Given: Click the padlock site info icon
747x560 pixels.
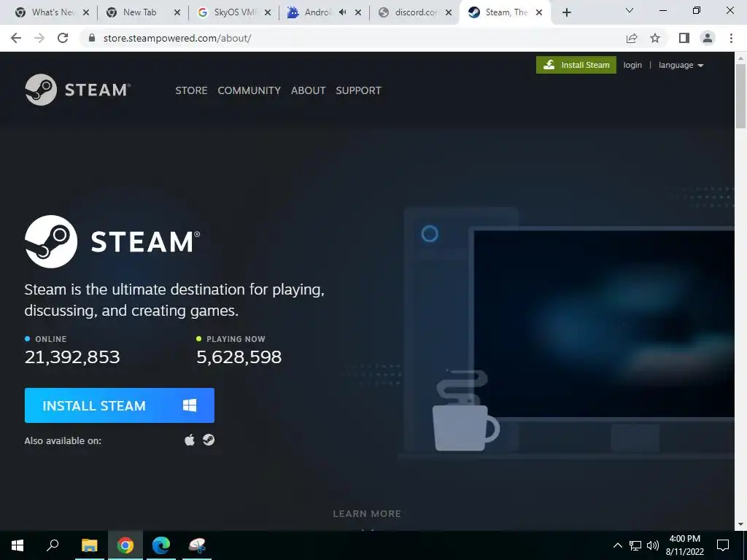Looking at the screenshot, I should [92, 38].
